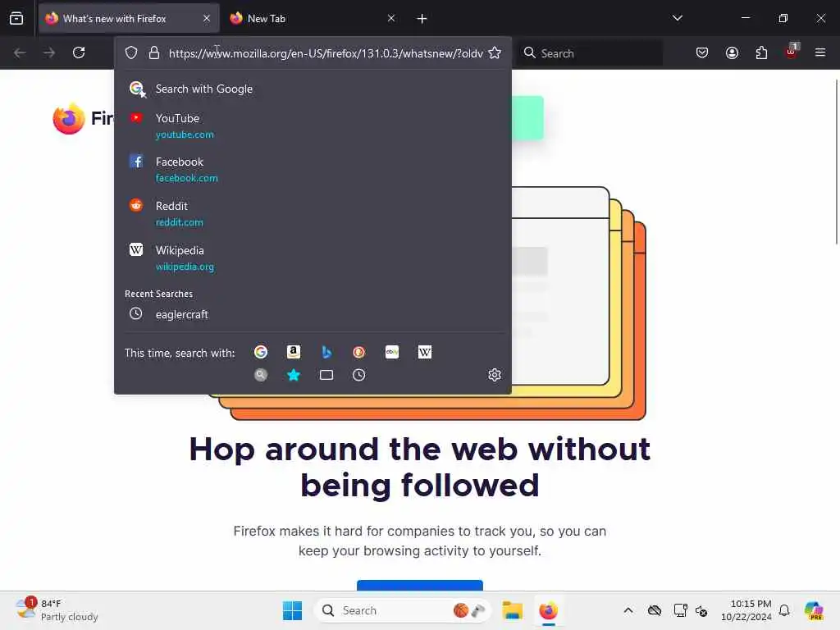Image resolution: width=840 pixels, height=630 pixels.
Task: Open the uBlock Origin extension icon
Action: (x=792, y=52)
